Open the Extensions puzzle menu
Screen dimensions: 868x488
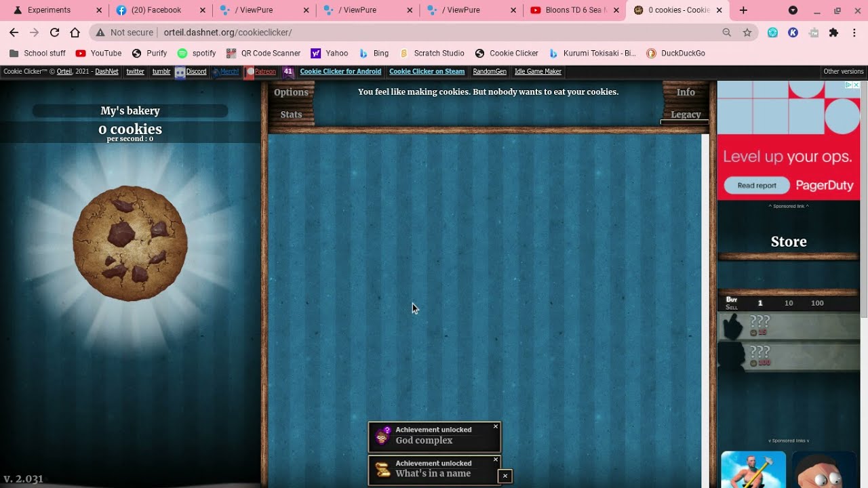point(834,33)
